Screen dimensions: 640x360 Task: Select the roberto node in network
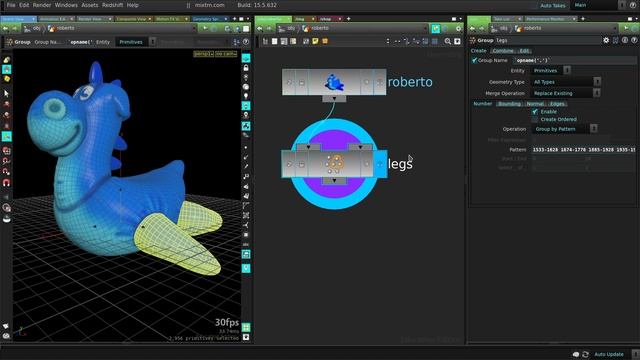coord(334,82)
